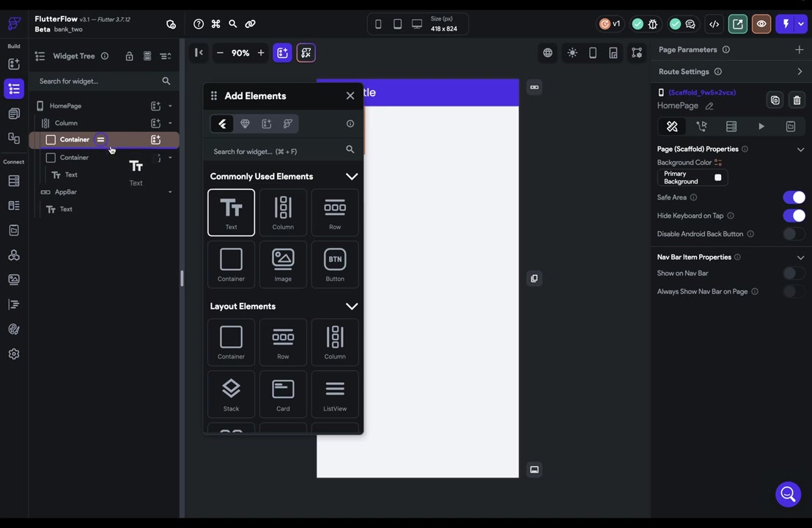The height and width of the screenshot is (528, 812).
Task: Click the project search magnifier in top bar
Action: [233, 24]
